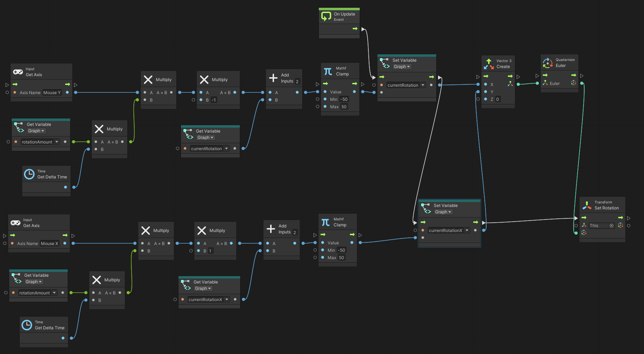
Task: Click the pi icon on the upper Mathf Clamp node
Action: click(327, 71)
